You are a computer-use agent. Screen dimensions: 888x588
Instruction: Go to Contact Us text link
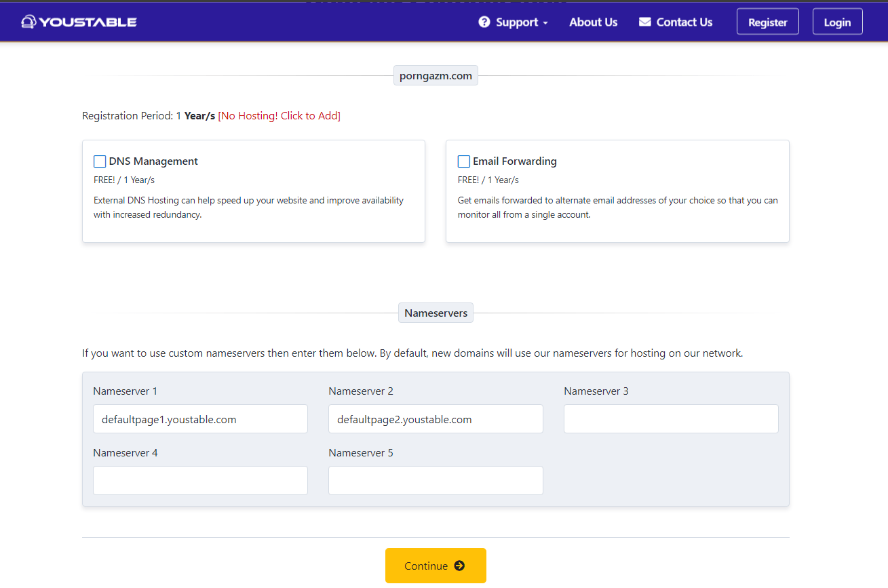(x=684, y=22)
